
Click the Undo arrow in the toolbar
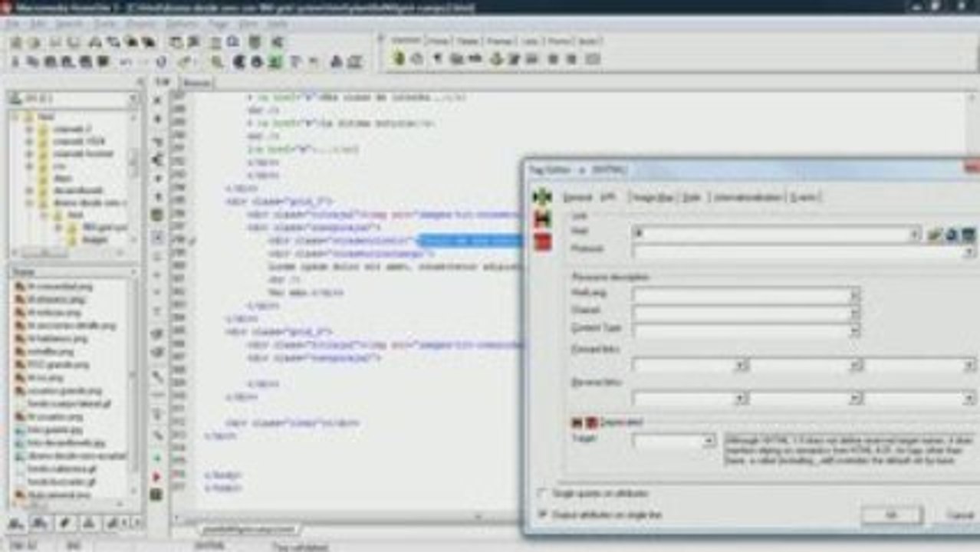[124, 61]
